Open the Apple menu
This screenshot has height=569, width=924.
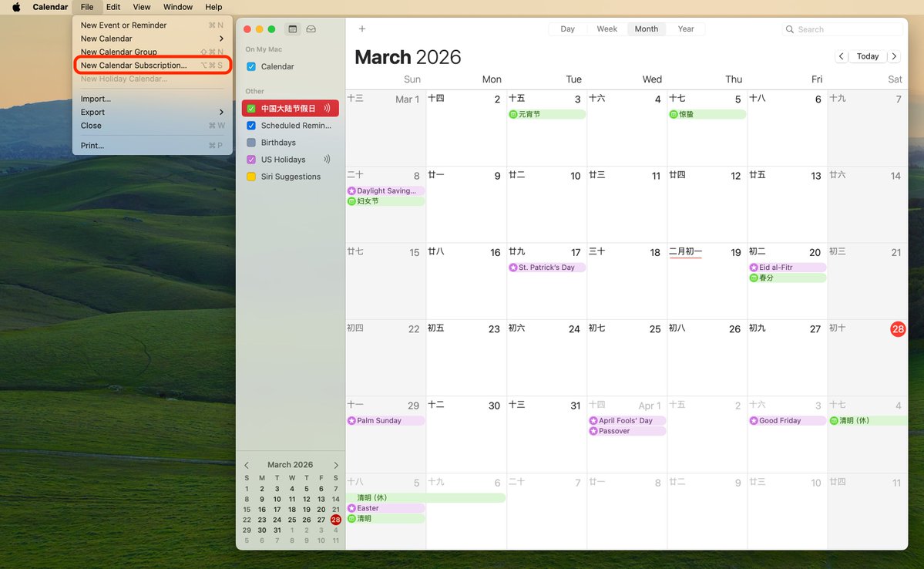point(16,7)
